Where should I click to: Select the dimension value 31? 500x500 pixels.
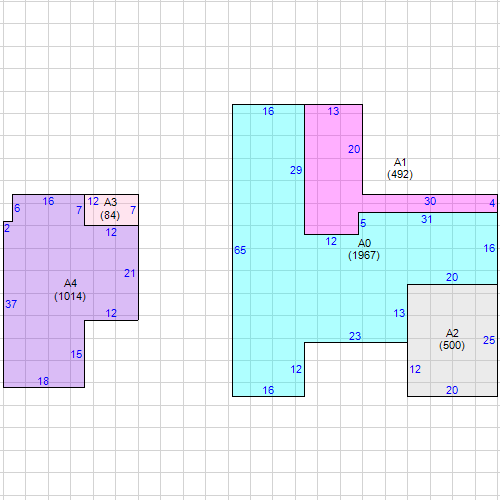(x=427, y=219)
